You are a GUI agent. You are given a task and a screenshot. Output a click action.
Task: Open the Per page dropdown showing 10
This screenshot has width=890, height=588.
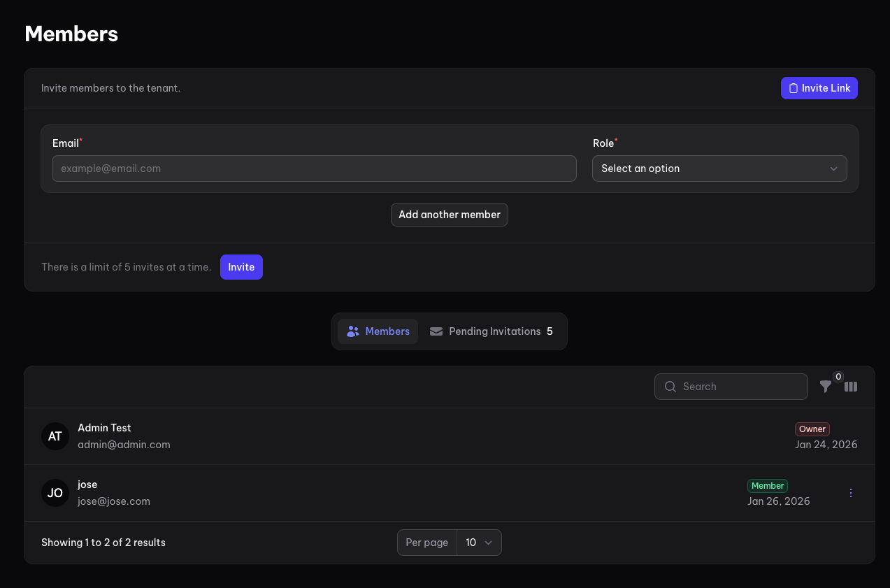point(479,543)
